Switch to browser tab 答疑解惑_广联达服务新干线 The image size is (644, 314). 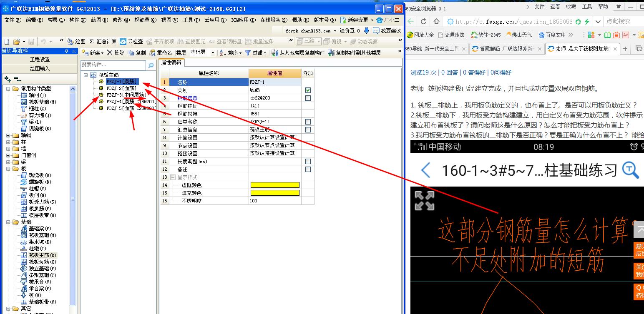pyautogui.click(x=506, y=49)
